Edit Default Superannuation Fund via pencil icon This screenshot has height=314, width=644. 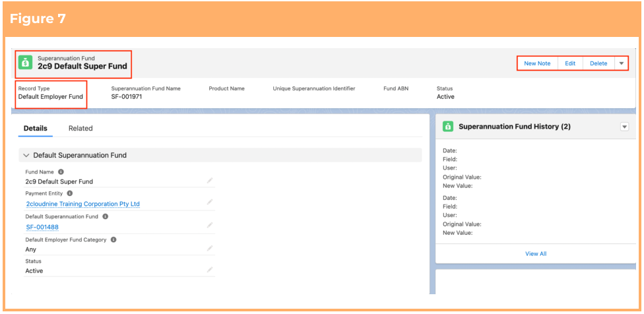(x=210, y=225)
